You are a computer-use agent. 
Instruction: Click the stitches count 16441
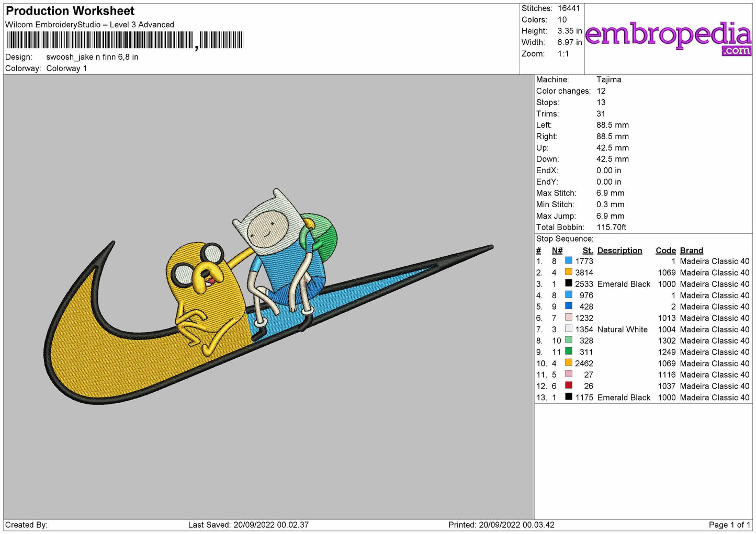click(x=569, y=8)
